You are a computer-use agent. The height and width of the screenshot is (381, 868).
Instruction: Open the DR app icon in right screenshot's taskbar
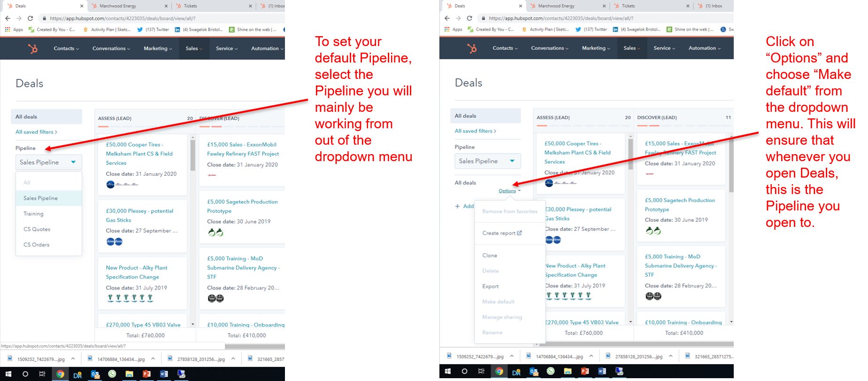pos(516,372)
